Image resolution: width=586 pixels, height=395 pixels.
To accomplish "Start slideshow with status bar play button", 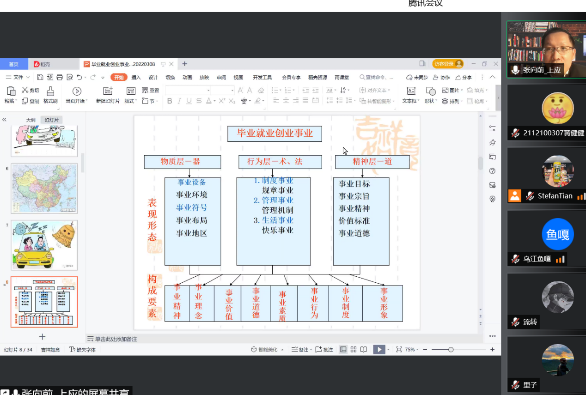I will 379,349.
